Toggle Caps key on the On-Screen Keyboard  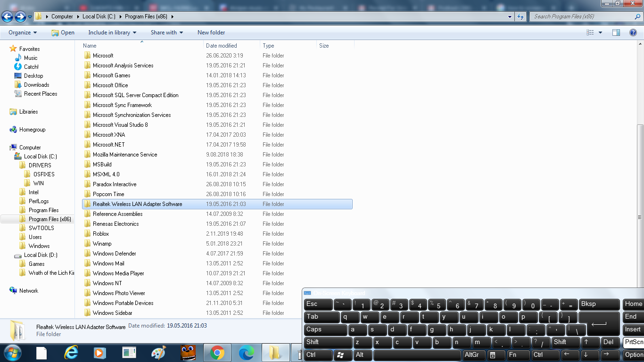[x=325, y=330]
